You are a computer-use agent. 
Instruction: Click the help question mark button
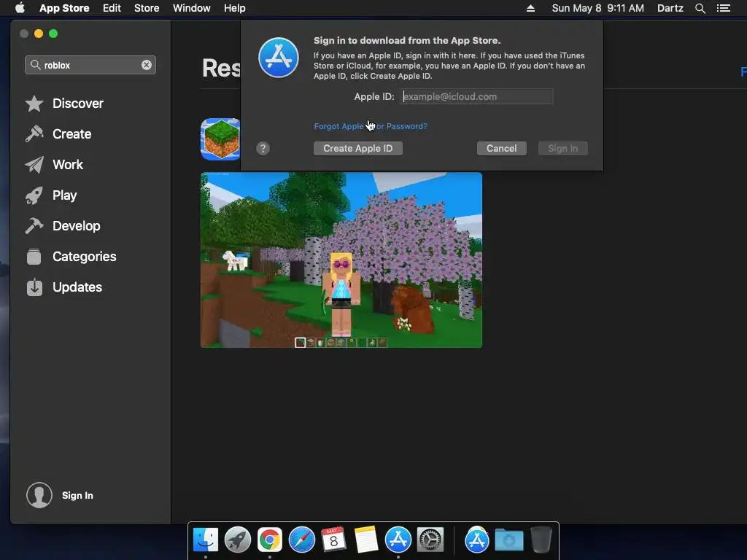click(x=263, y=149)
